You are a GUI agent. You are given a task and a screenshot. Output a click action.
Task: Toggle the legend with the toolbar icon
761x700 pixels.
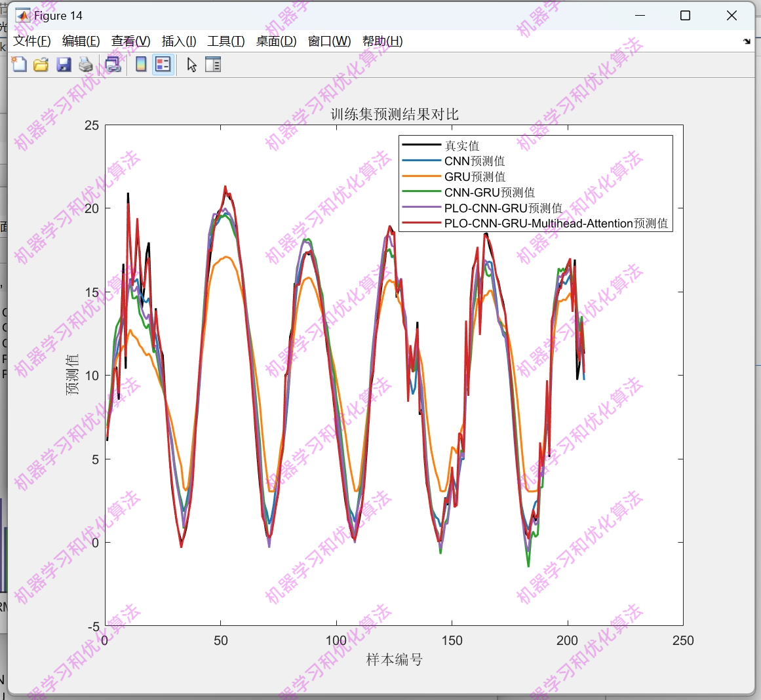pos(163,65)
